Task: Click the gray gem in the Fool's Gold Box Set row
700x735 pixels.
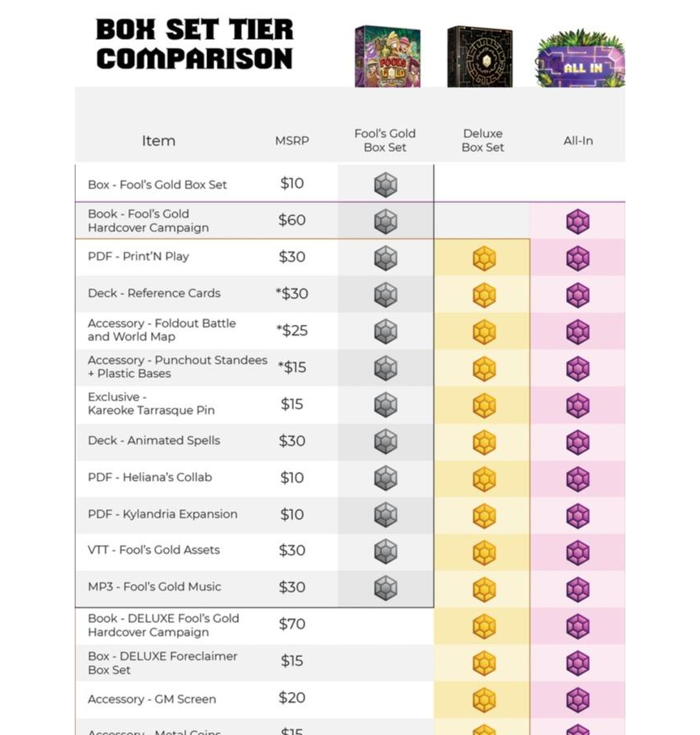Action: coord(386,185)
